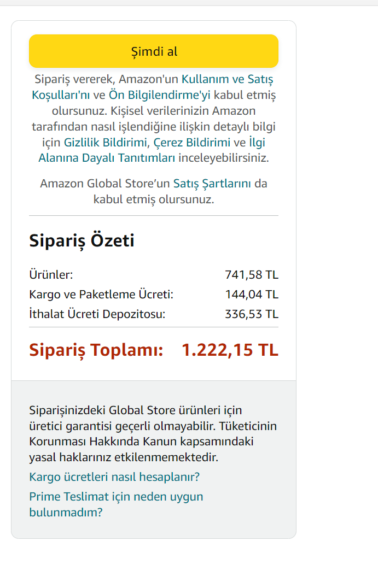Click the 741,58 TL products amount
The image size is (378, 588).
click(x=252, y=275)
